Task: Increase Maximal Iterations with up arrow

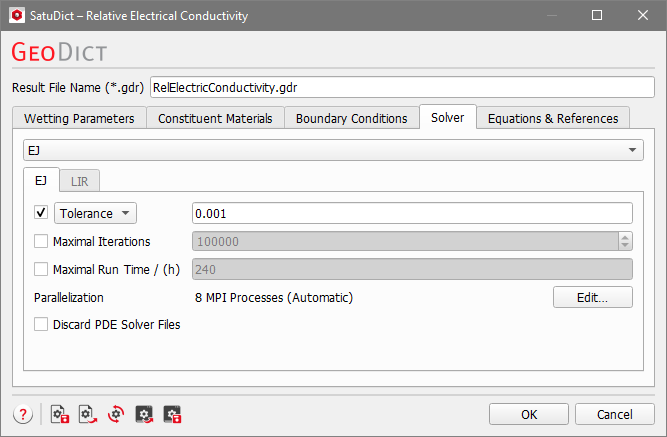Action: click(625, 237)
